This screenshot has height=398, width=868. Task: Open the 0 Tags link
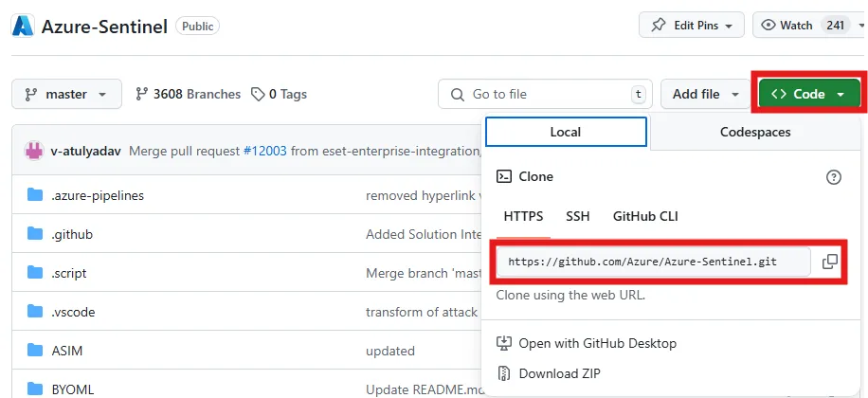[x=279, y=94]
